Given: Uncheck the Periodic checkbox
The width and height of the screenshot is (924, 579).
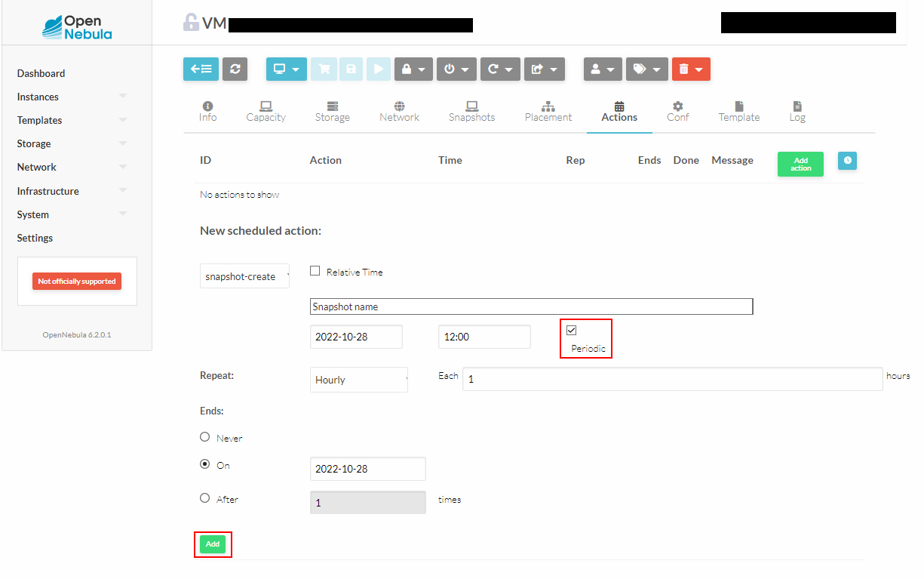Looking at the screenshot, I should pyautogui.click(x=571, y=330).
